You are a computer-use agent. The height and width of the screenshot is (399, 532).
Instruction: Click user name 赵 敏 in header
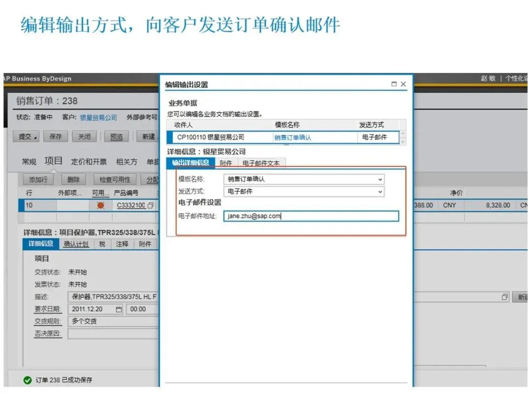(488, 78)
